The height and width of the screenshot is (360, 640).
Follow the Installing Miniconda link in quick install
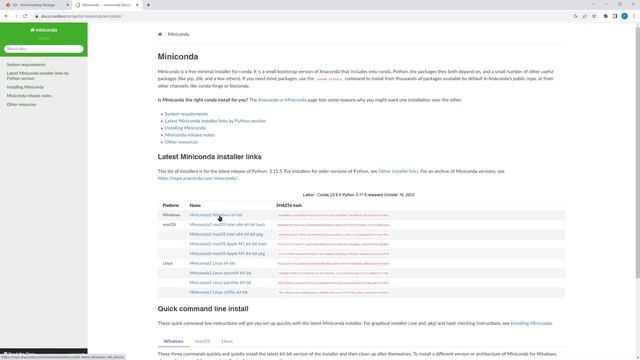click(x=531, y=323)
